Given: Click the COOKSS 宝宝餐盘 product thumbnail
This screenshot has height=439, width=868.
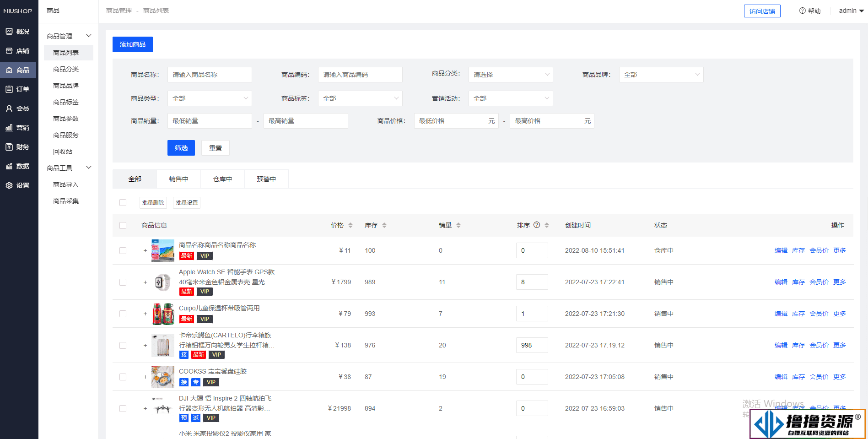Looking at the screenshot, I should coord(163,377).
